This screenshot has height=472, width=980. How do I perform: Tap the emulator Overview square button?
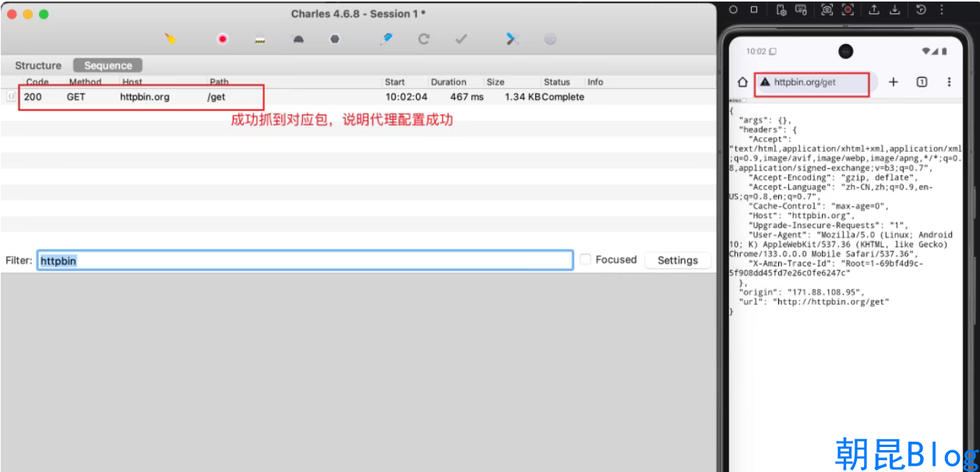(754, 9)
